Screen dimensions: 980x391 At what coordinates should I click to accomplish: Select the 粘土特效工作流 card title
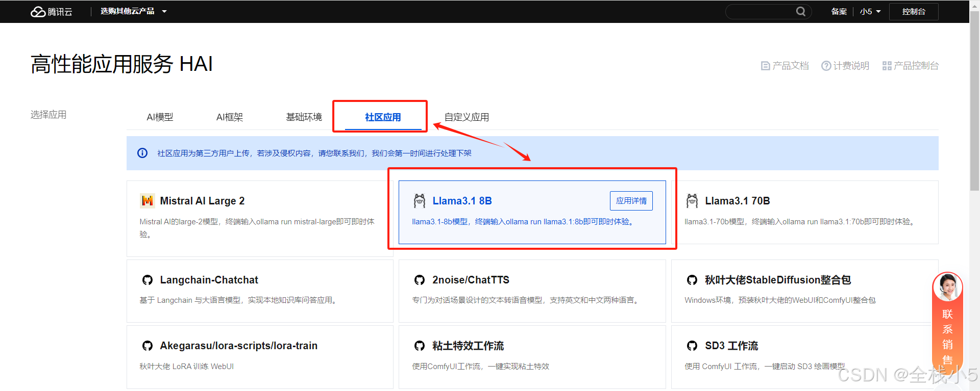pyautogui.click(x=468, y=346)
